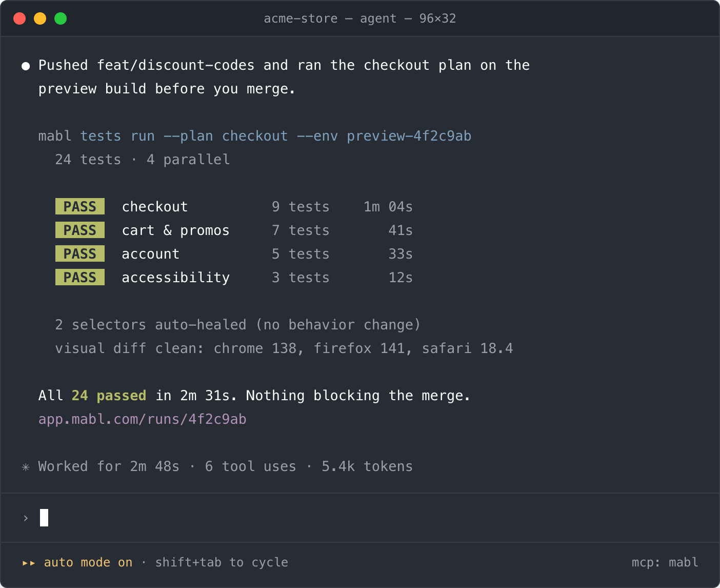This screenshot has height=588, width=720.
Task: Click the prompt chevron icon
Action: 26,518
